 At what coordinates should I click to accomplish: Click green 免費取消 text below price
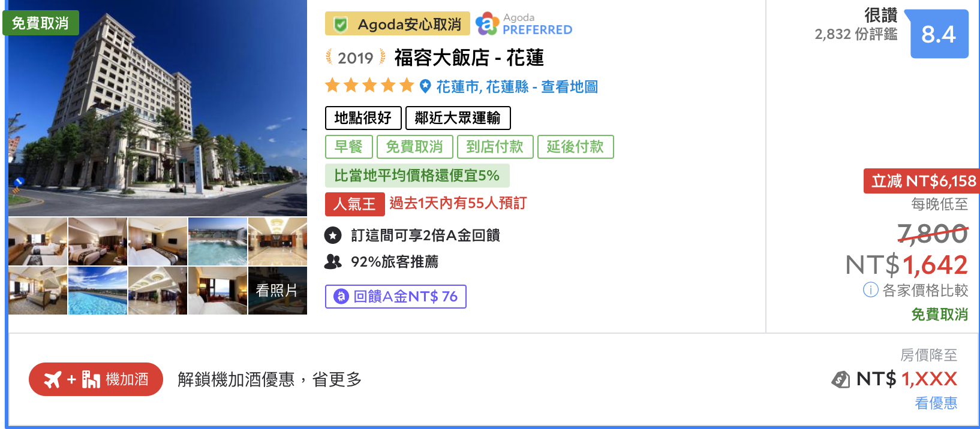click(940, 315)
